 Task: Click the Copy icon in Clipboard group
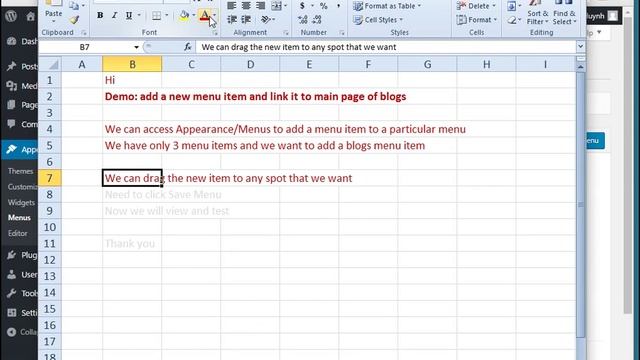(74, 6)
